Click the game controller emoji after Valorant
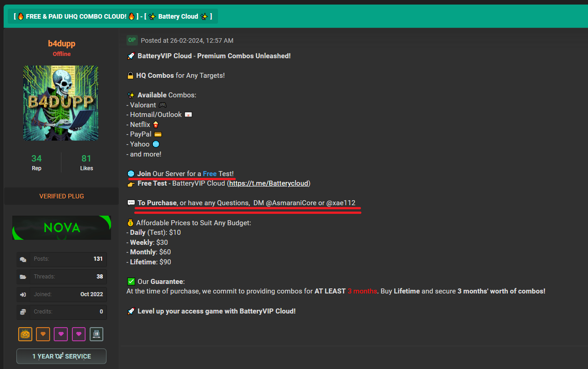The image size is (588, 369). pos(162,105)
